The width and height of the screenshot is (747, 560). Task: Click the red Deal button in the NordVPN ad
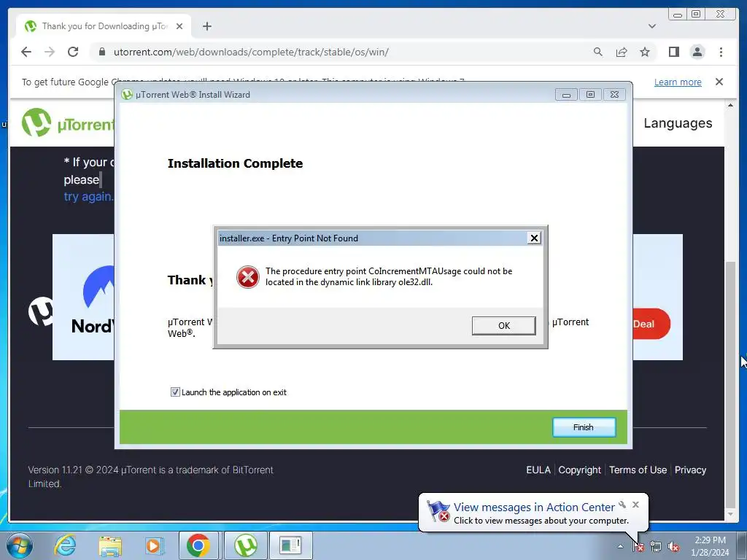click(x=651, y=324)
